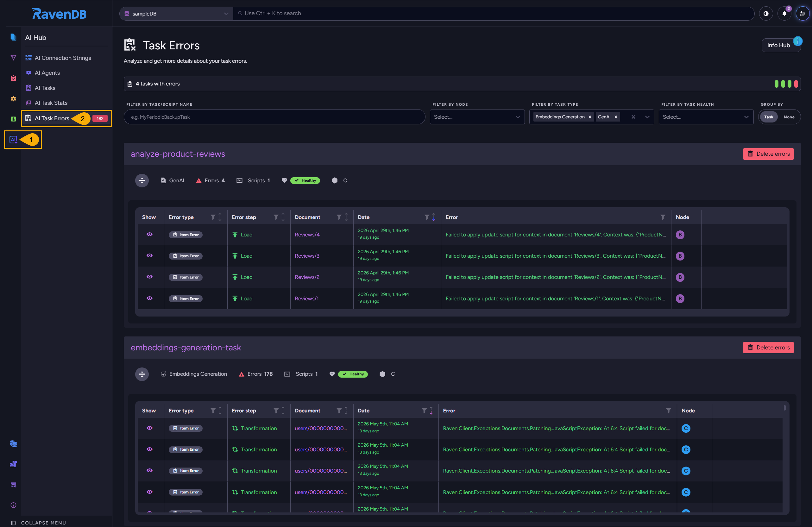Show details of third embeddings-generation-task error
Viewport: 812px width, 527px height.
149,470
